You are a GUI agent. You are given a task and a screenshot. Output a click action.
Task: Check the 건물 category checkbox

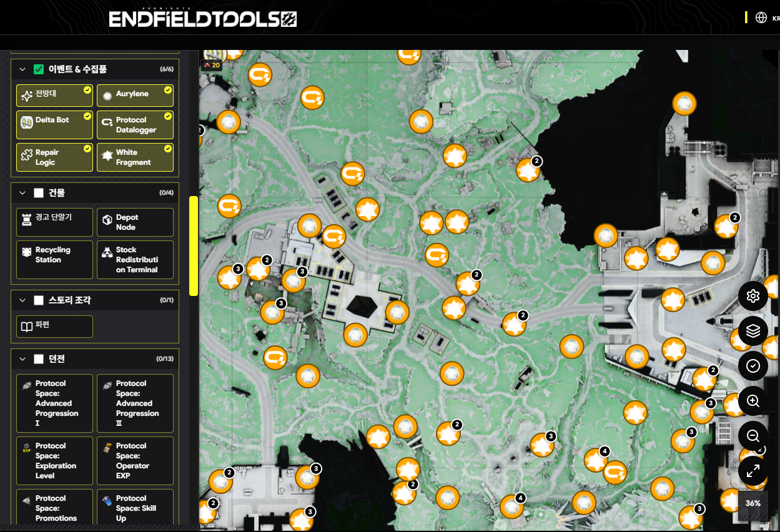point(39,193)
